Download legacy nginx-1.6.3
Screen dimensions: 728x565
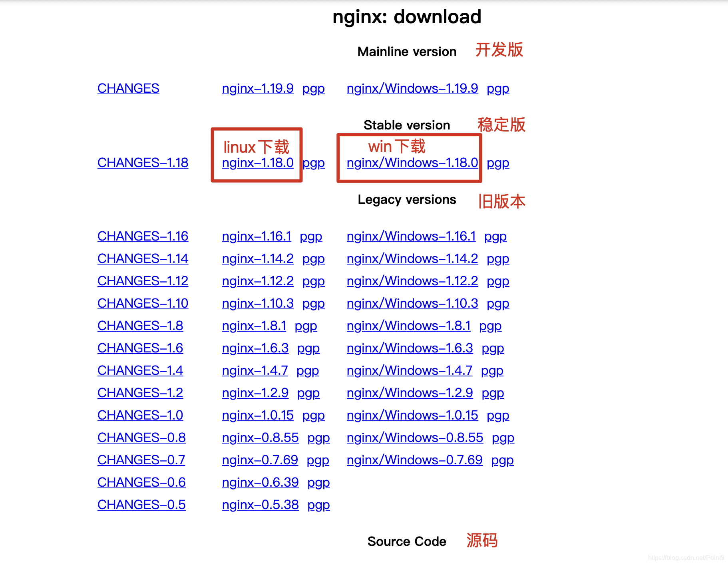pyautogui.click(x=255, y=348)
